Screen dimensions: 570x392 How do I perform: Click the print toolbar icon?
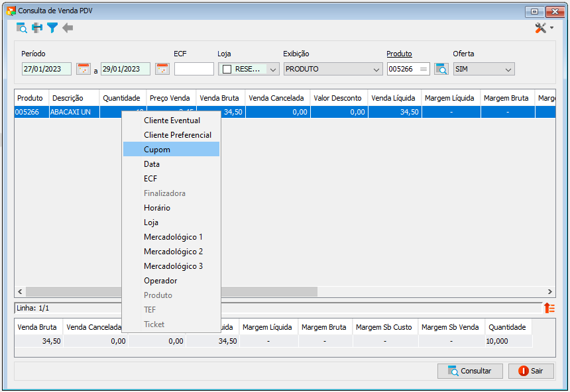[x=36, y=28]
